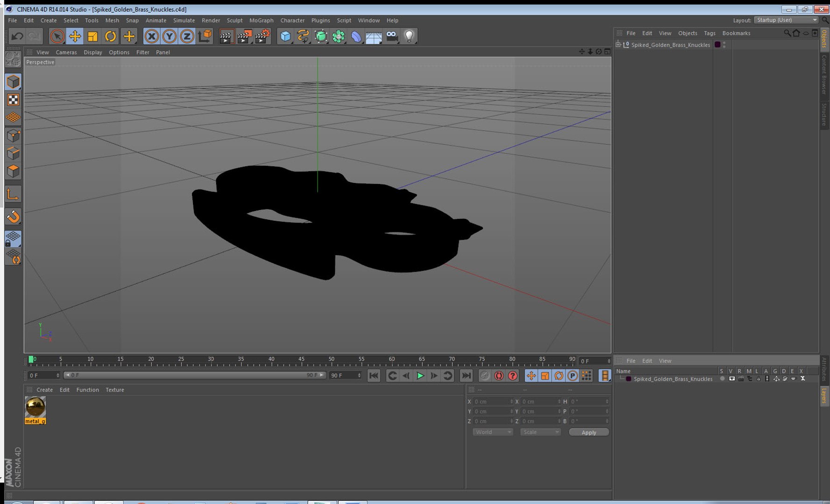Click frame 45 on timeline ruler
The image size is (830, 504).
tap(301, 360)
